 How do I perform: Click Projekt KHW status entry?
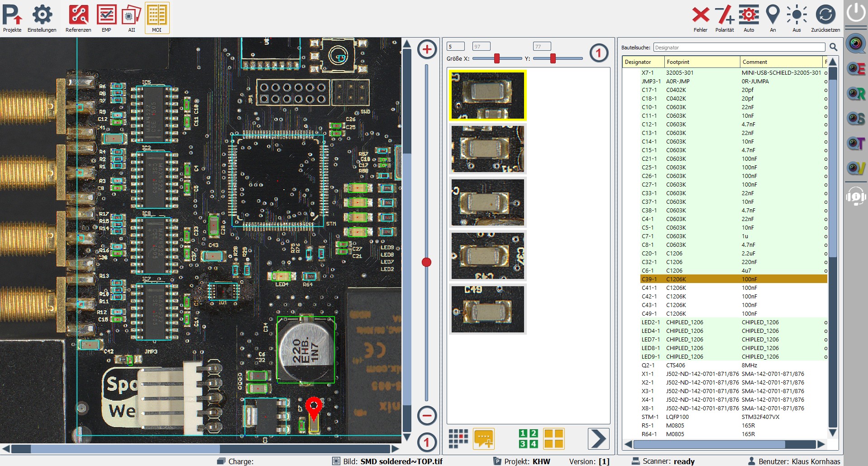(x=522, y=461)
